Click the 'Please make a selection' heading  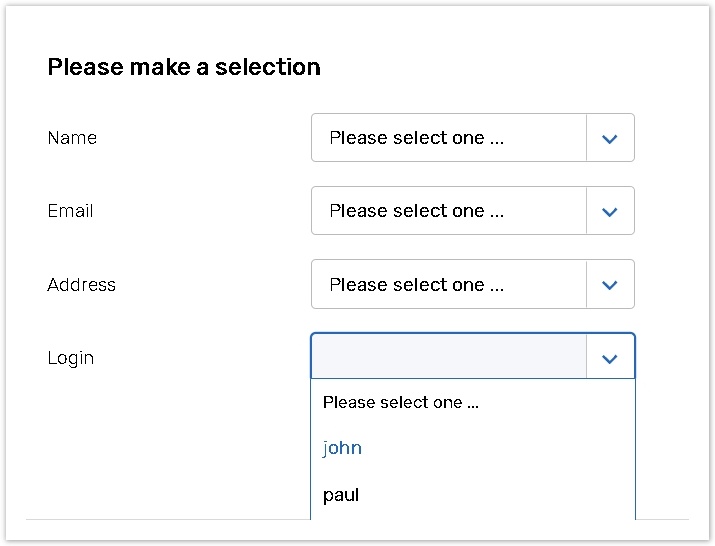pyautogui.click(x=184, y=67)
